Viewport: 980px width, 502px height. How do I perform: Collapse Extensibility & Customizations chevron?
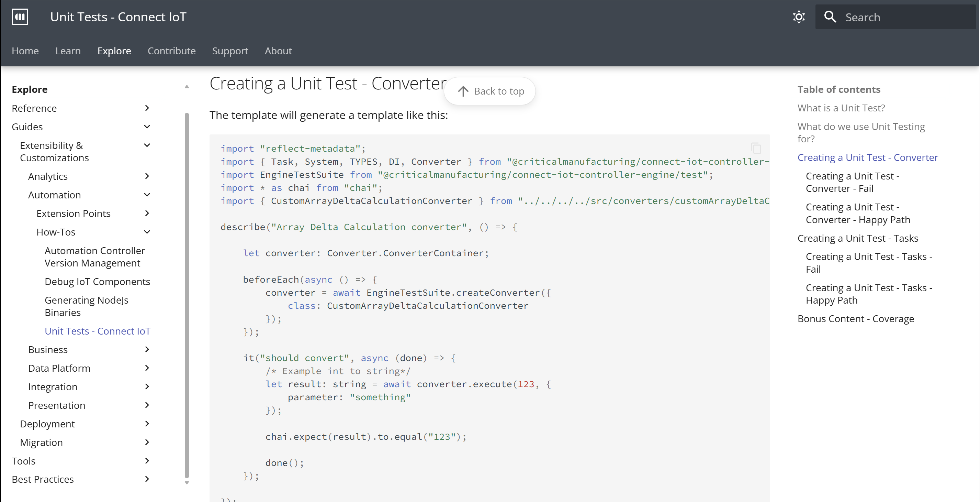[147, 145]
